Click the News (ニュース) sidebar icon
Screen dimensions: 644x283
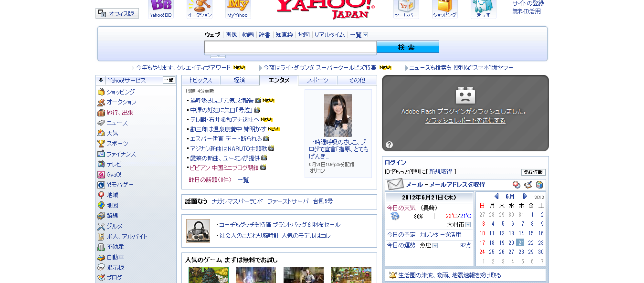click(101, 123)
